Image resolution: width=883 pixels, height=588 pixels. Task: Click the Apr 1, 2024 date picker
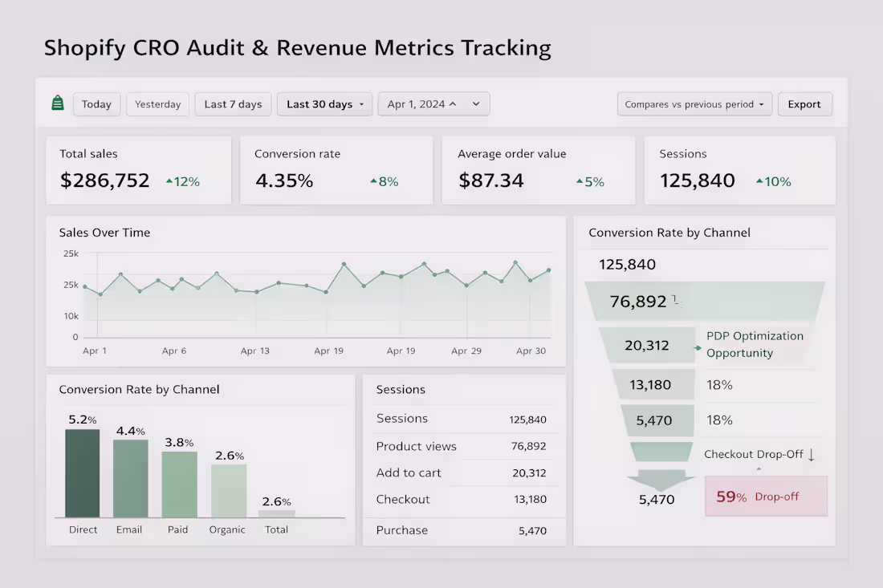pyautogui.click(x=433, y=104)
